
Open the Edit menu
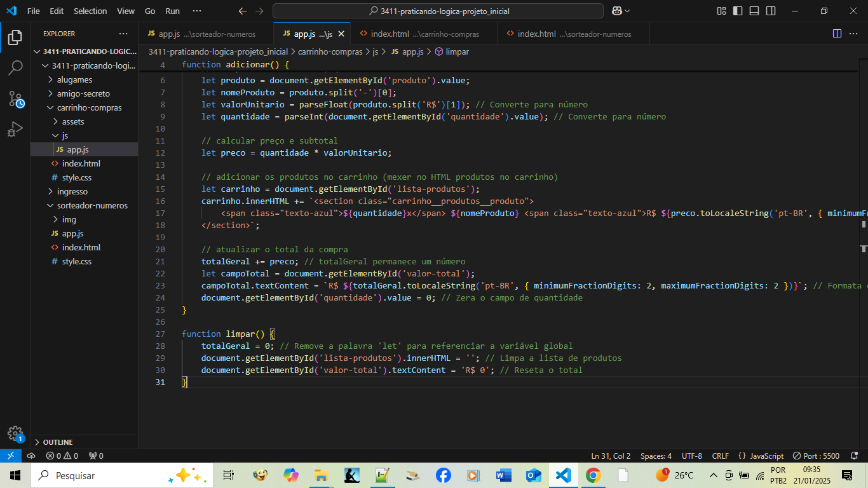pyautogui.click(x=57, y=11)
